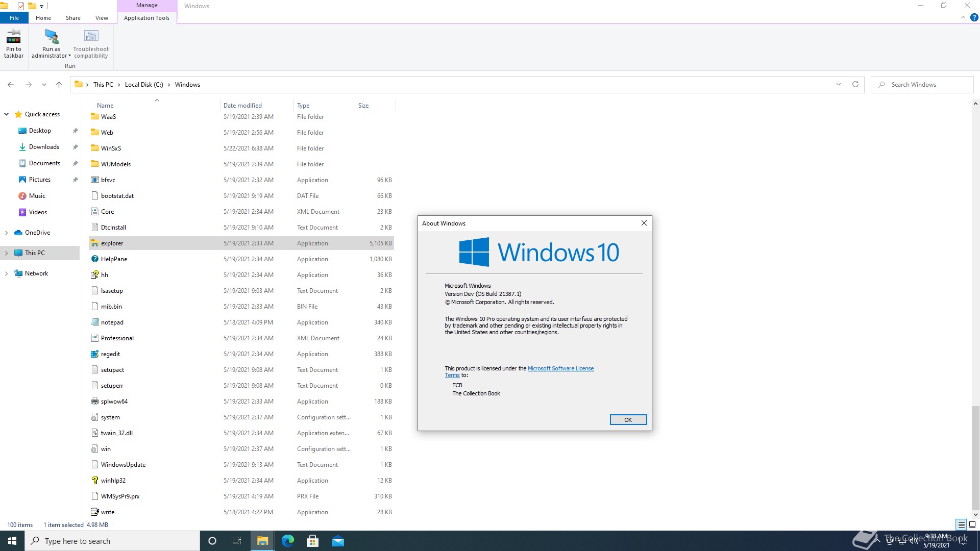This screenshot has height=551, width=980.
Task: Click the Troubleshoot compatibility icon
Action: (91, 37)
